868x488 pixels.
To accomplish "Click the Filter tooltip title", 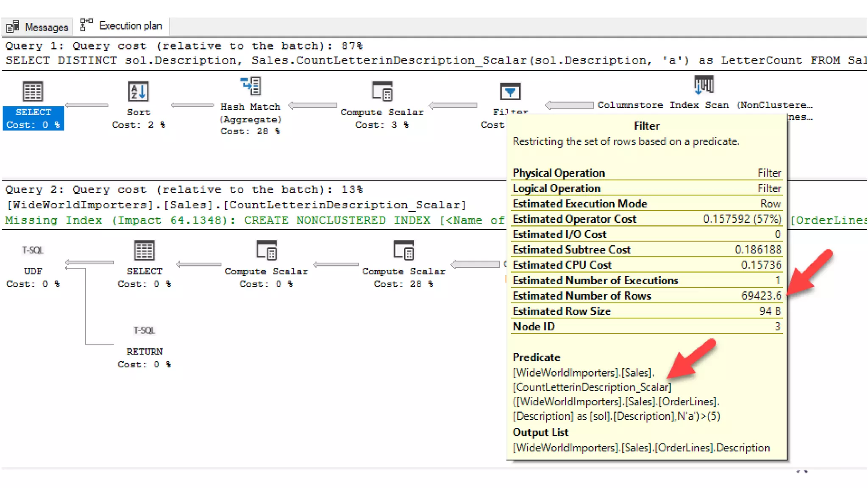I will tap(647, 126).
